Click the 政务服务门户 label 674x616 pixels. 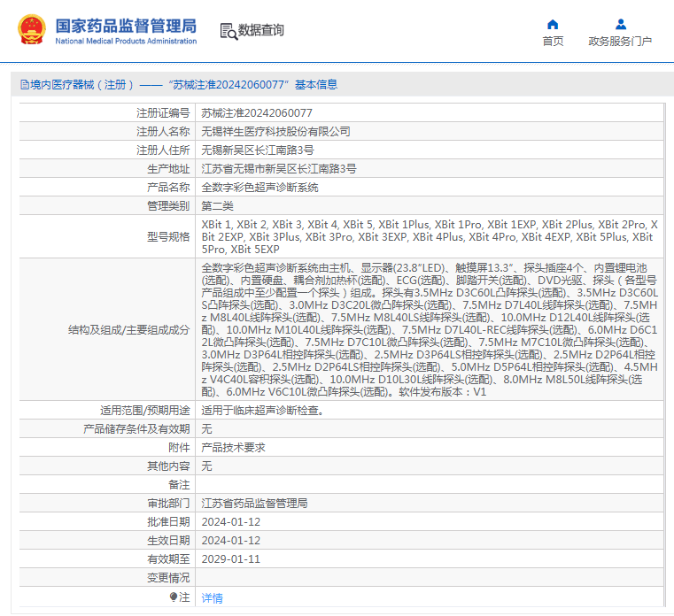coord(620,41)
